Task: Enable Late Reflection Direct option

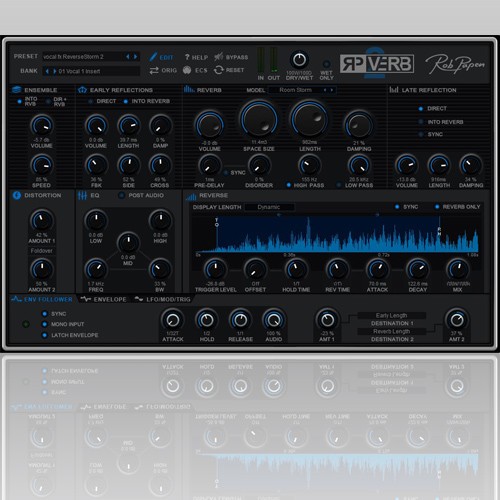Action: (421, 109)
